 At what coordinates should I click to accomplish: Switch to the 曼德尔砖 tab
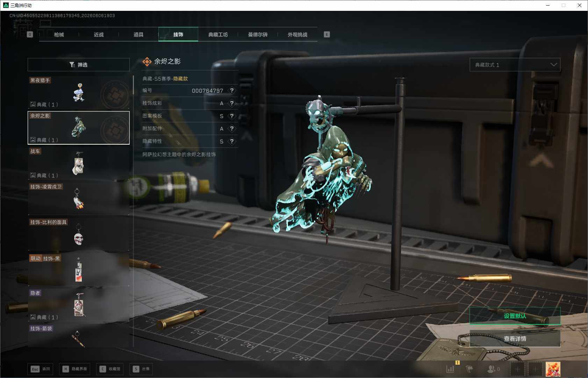(x=258, y=35)
